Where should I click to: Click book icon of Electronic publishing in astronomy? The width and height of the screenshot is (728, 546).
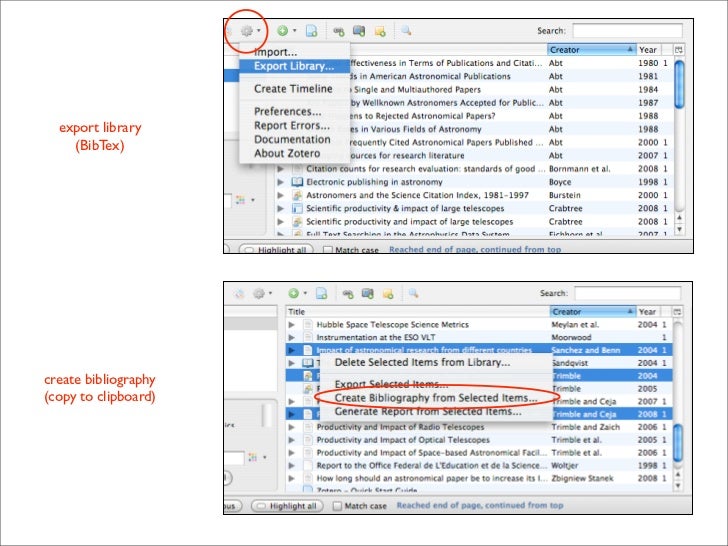click(297, 182)
